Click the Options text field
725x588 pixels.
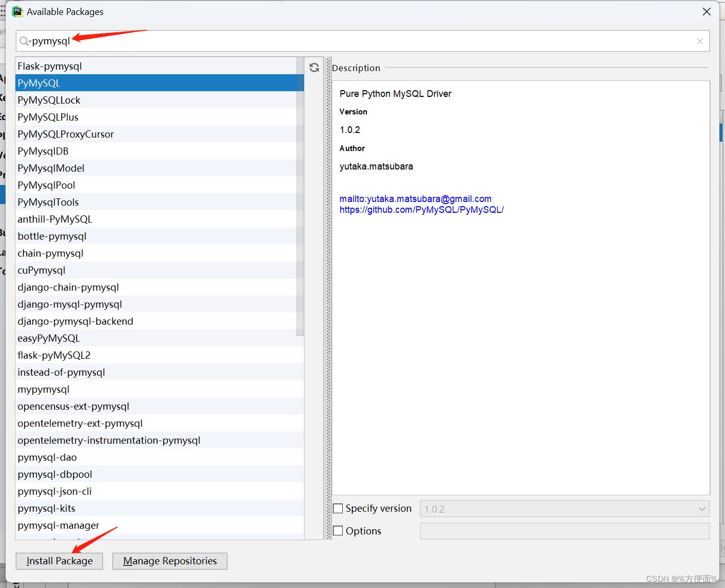565,531
